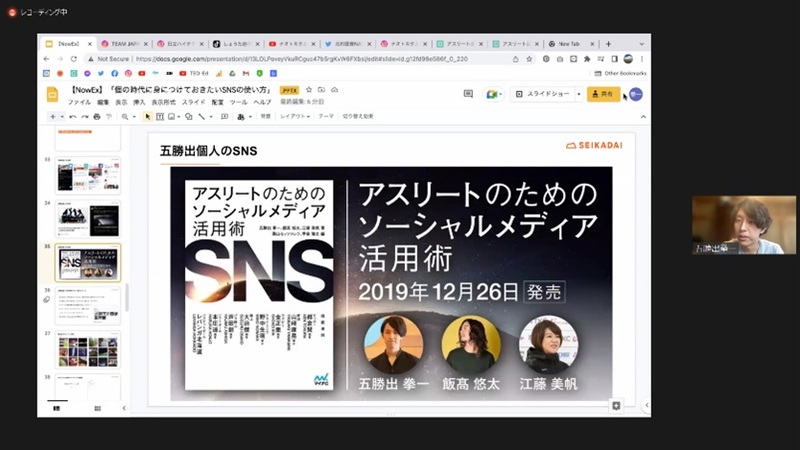Click the 切り替え効果 transition button
800x450 pixels.
pyautogui.click(x=358, y=116)
